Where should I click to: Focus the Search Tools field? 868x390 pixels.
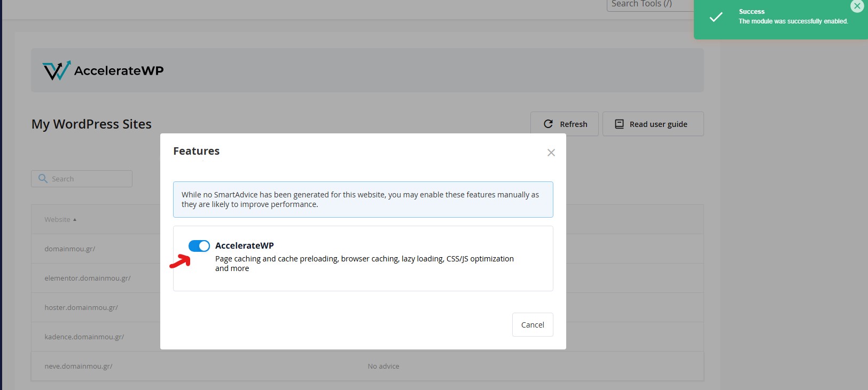[650, 4]
